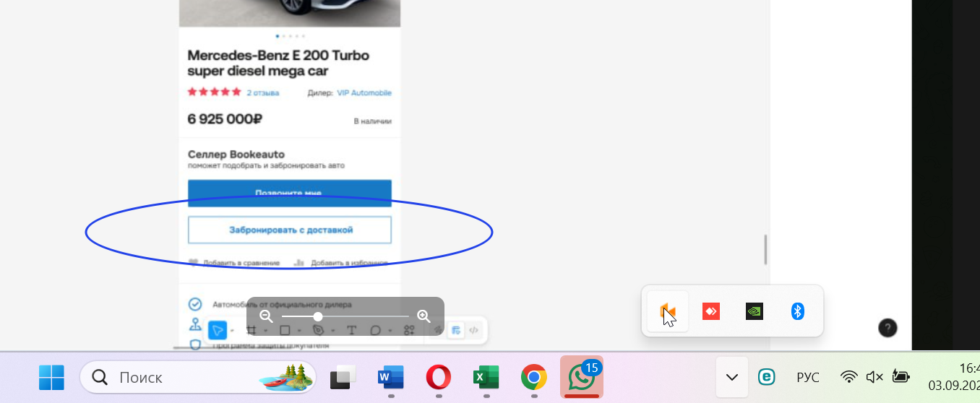The height and width of the screenshot is (403, 980).
Task: Open Move tool options dropdown arrow
Action: (232, 331)
